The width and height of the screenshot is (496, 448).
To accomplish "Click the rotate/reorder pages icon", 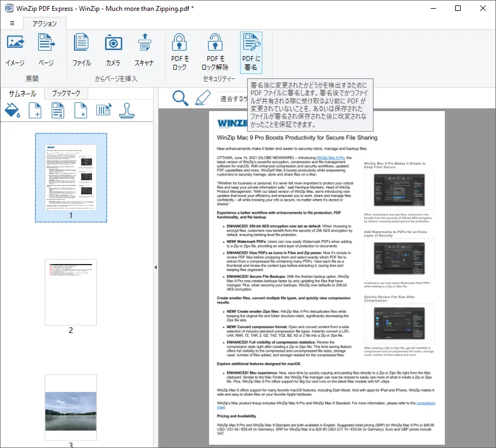I will 104,110.
